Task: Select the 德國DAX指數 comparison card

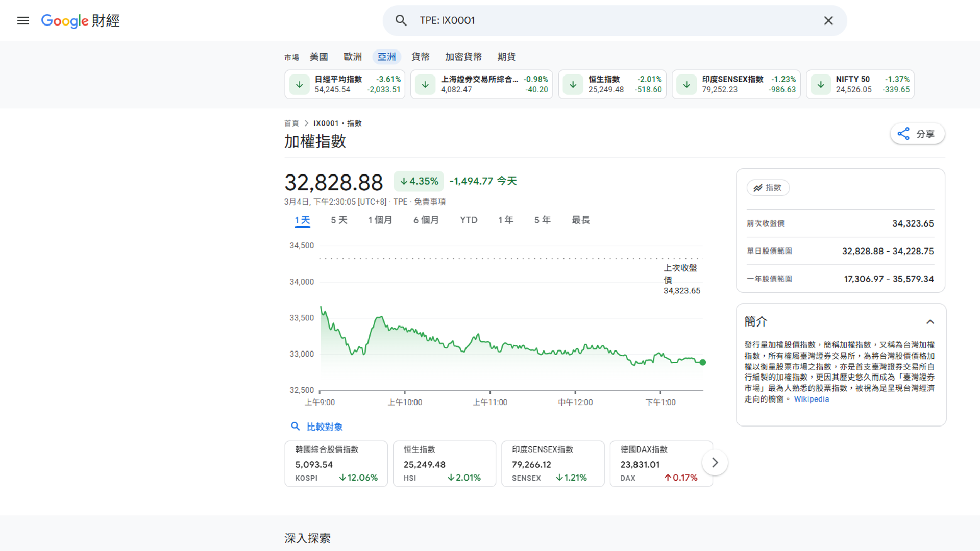Action: (x=660, y=463)
